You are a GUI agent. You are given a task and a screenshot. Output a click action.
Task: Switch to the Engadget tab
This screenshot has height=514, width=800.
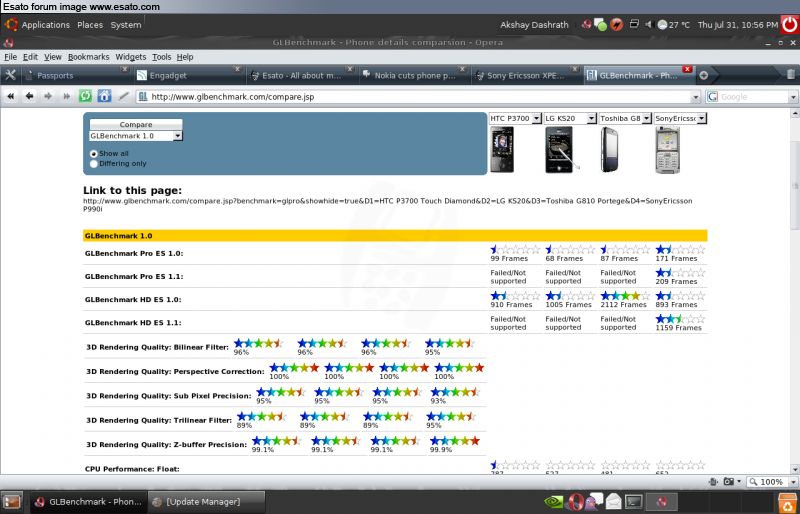click(x=189, y=76)
